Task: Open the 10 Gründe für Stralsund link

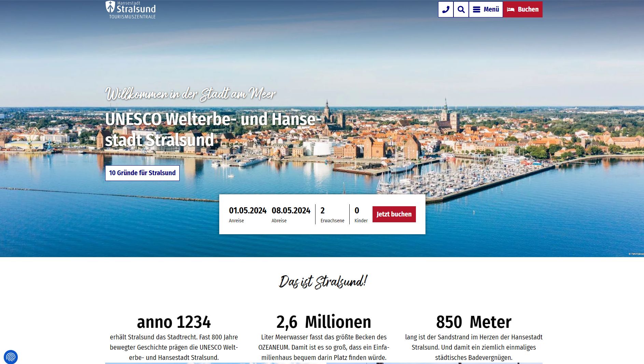Action: pos(142,173)
